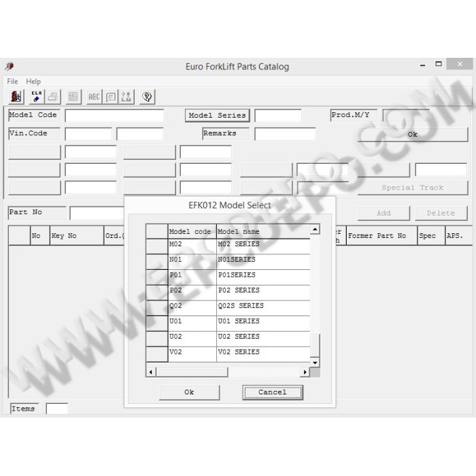The image size is (476, 476).
Task: Select the U01 model code cell
Action: pos(192,324)
